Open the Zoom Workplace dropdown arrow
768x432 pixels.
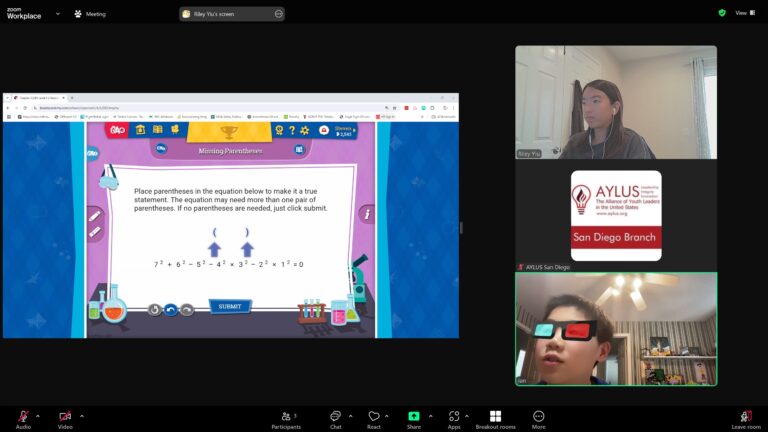point(58,14)
